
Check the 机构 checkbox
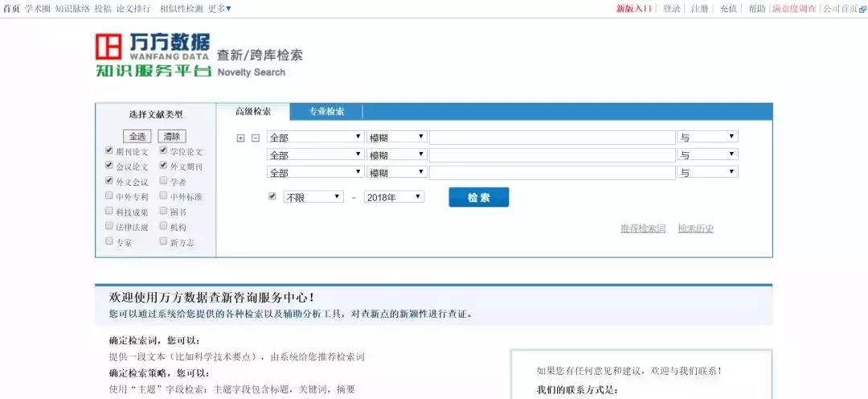pos(163,225)
